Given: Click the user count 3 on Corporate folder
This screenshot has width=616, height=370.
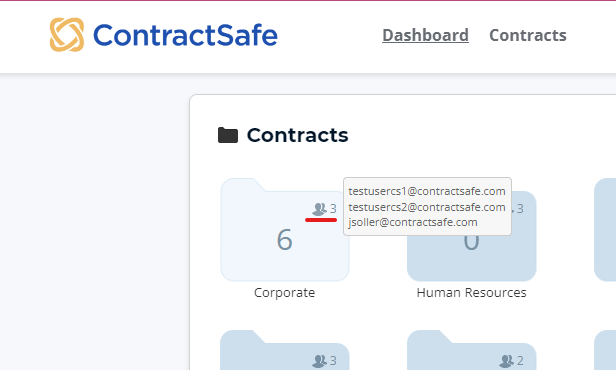Looking at the screenshot, I should pyautogui.click(x=333, y=209).
